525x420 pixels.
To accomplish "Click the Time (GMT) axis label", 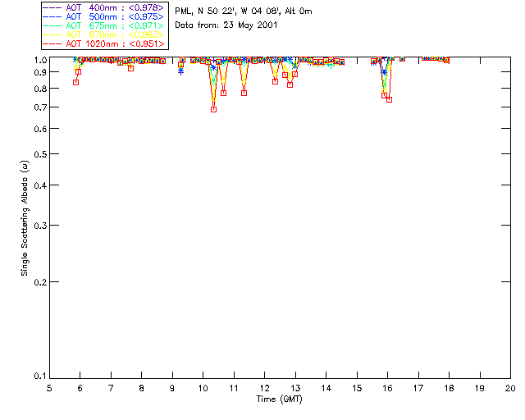I will point(279,399).
